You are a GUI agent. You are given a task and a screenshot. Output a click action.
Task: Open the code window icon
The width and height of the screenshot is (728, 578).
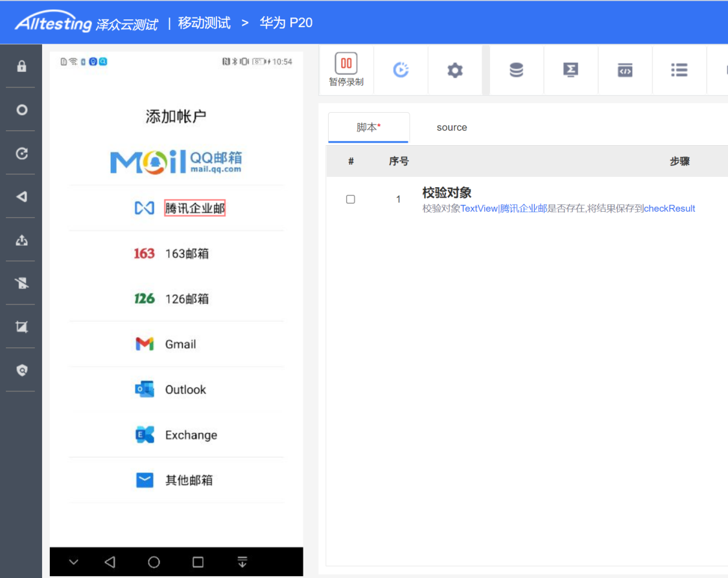625,70
